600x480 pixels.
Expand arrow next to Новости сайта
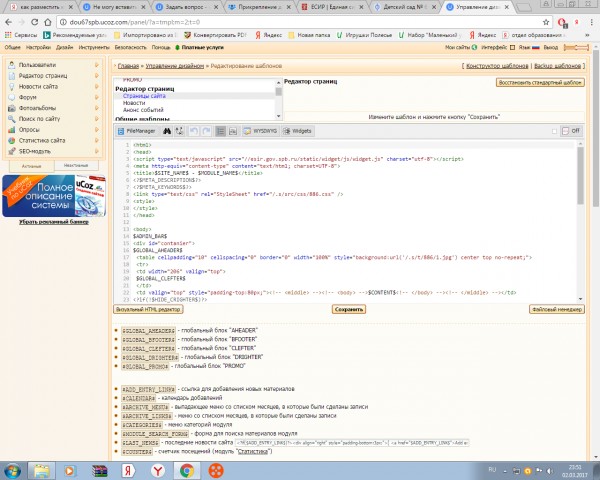click(x=97, y=87)
